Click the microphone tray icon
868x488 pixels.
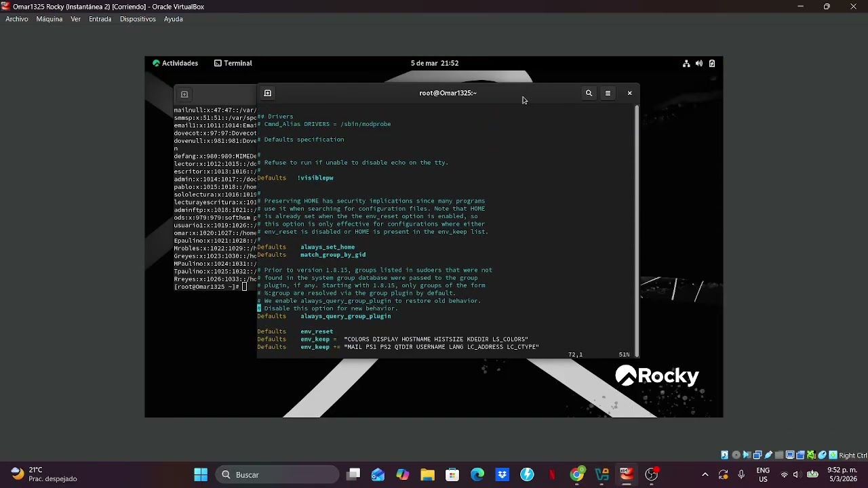click(741, 474)
